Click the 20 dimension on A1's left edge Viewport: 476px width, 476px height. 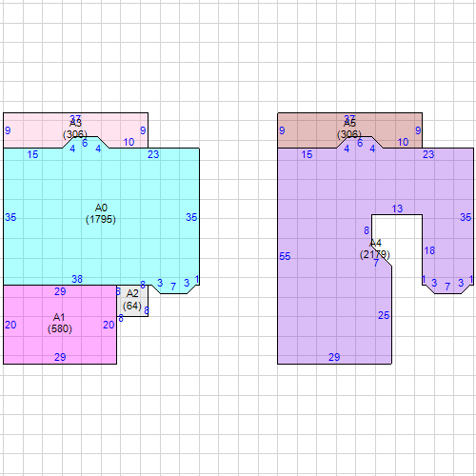coord(10,325)
